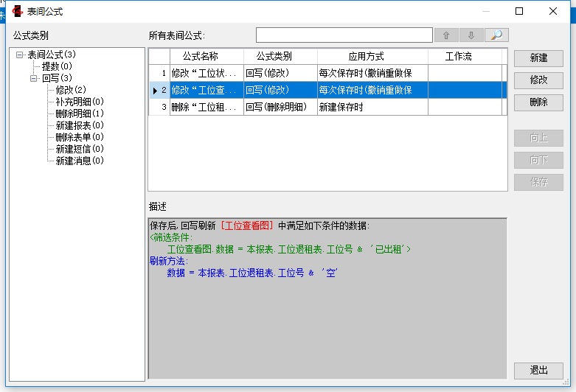Select 提数(0) in the category tree
Viewport: 576px width, 392px height.
tap(57, 66)
